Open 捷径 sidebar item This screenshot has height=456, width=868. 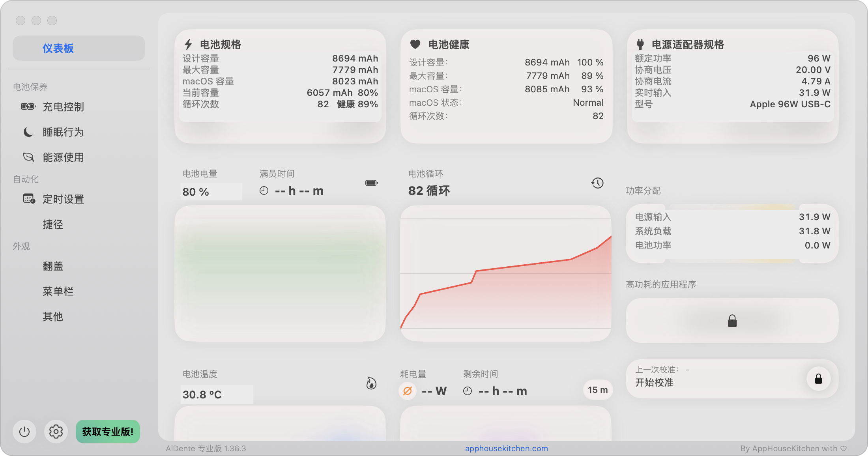click(x=53, y=224)
